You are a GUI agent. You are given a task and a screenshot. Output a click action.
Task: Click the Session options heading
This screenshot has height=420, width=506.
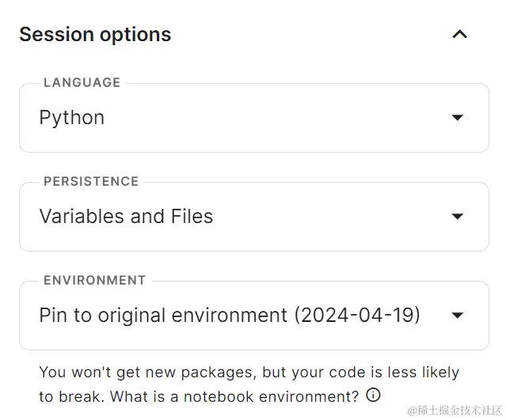point(95,35)
